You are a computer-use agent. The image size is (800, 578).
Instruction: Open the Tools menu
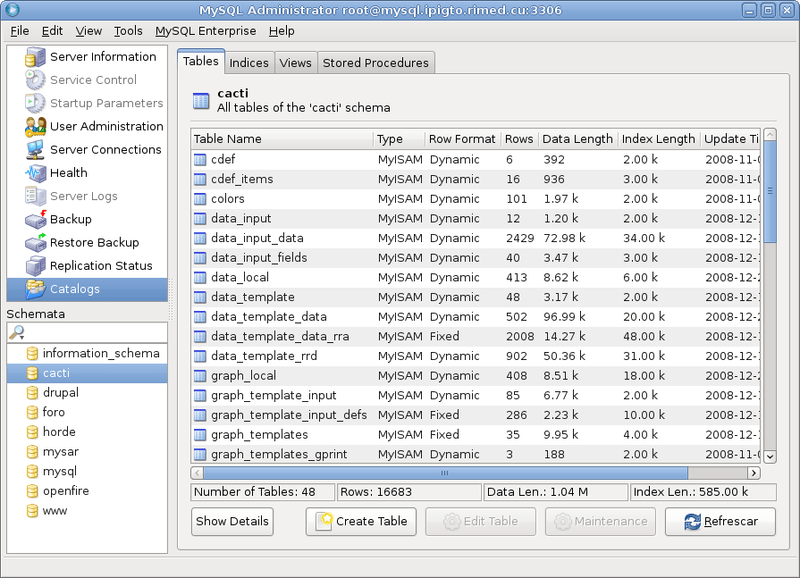point(127,31)
